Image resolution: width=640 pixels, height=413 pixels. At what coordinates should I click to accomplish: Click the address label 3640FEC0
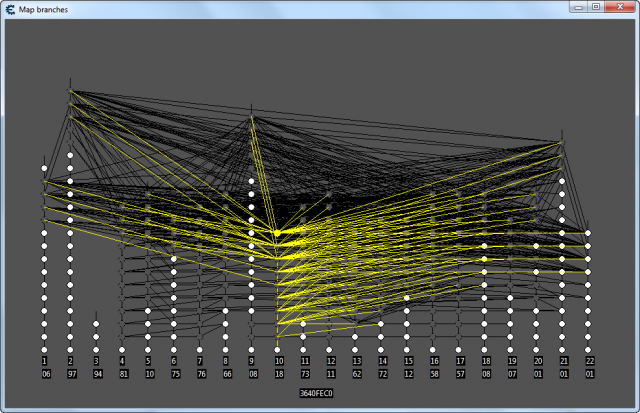316,393
